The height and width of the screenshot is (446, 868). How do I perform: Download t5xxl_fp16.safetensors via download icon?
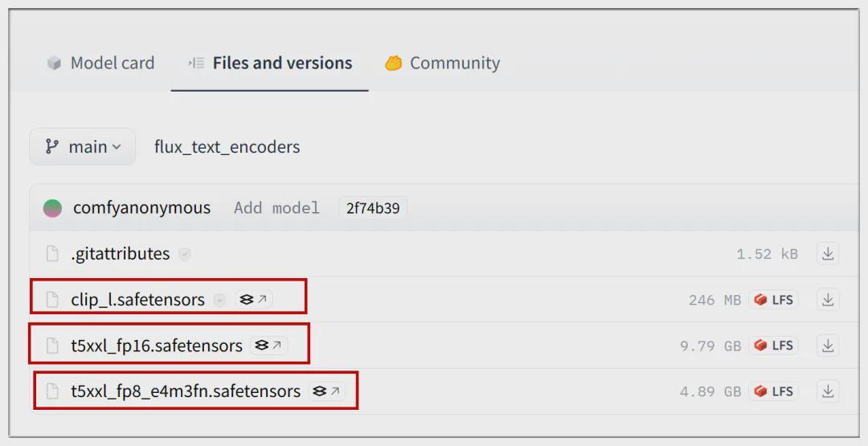pyautogui.click(x=828, y=346)
